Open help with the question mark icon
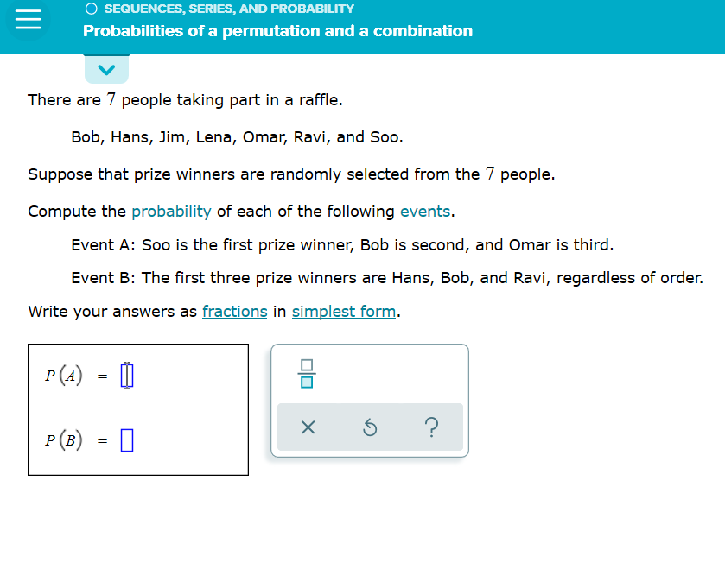Screen dimensions: 725x588 coord(431,427)
